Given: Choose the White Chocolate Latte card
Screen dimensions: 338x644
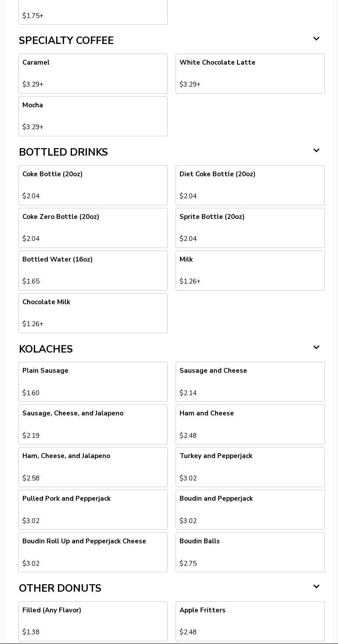Looking at the screenshot, I should (250, 73).
